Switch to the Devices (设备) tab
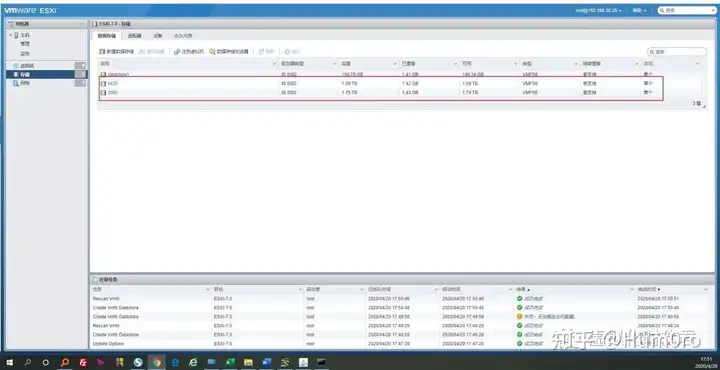 coord(158,36)
